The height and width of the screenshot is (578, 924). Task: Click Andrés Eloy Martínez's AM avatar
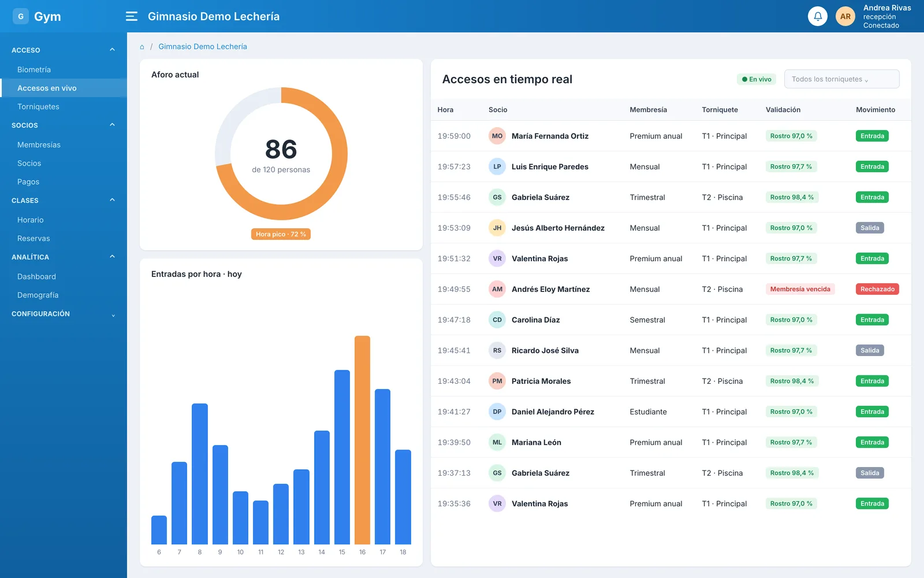point(497,289)
